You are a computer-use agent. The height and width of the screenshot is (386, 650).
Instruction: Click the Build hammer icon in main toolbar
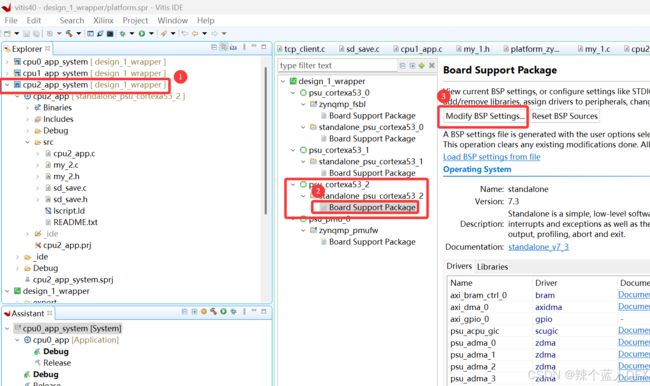pos(69,34)
